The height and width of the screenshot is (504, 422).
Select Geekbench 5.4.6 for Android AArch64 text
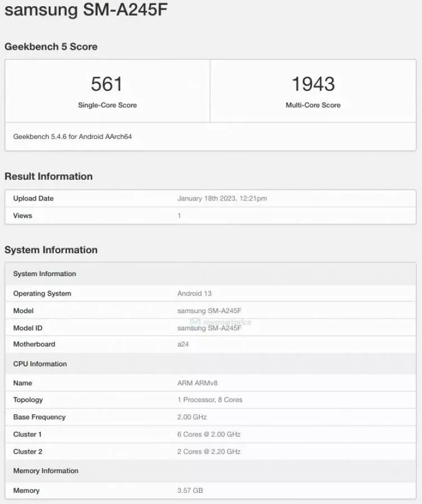pyautogui.click(x=72, y=137)
